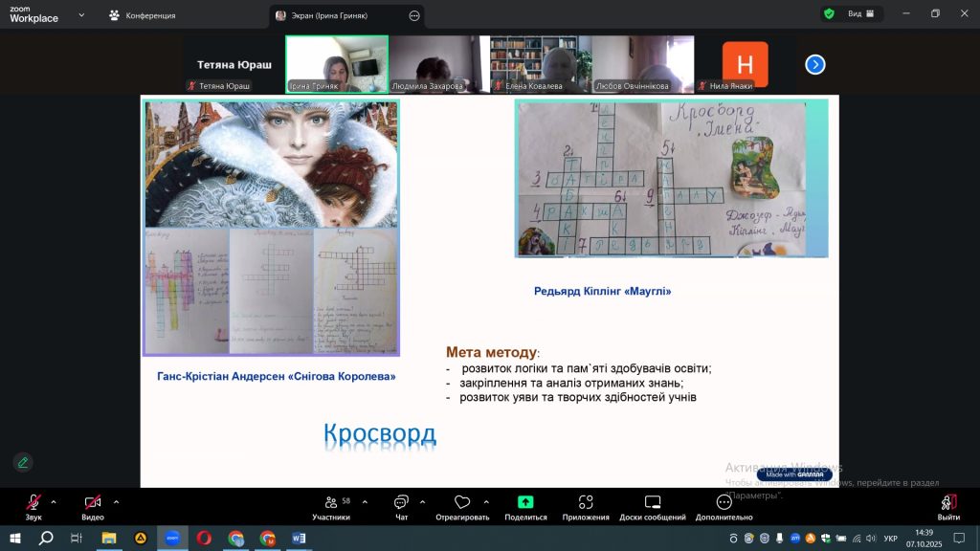Click the green pencil annotation icon
This screenshot has width=980, height=551.
[x=23, y=462]
